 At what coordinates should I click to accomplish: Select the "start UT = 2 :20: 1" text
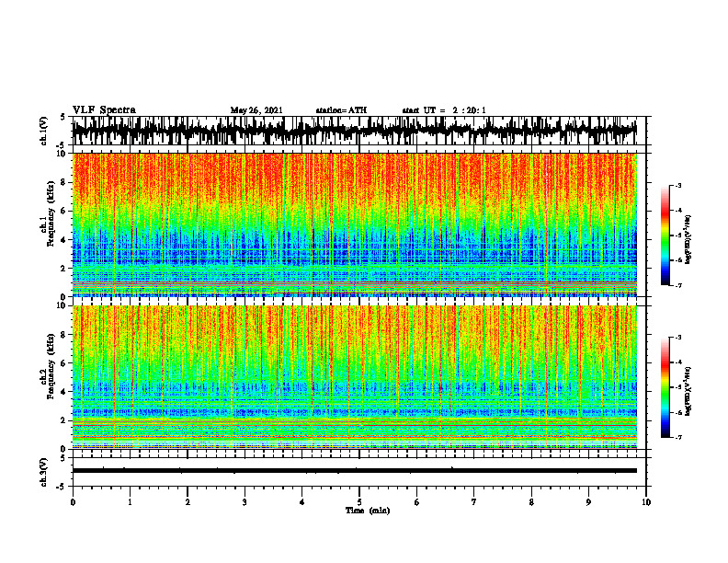(444, 110)
